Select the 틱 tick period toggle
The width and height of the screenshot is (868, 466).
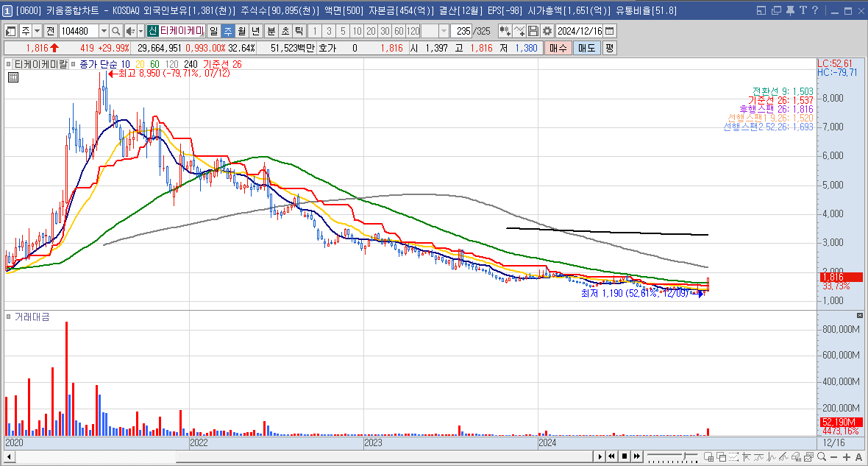[x=299, y=31]
